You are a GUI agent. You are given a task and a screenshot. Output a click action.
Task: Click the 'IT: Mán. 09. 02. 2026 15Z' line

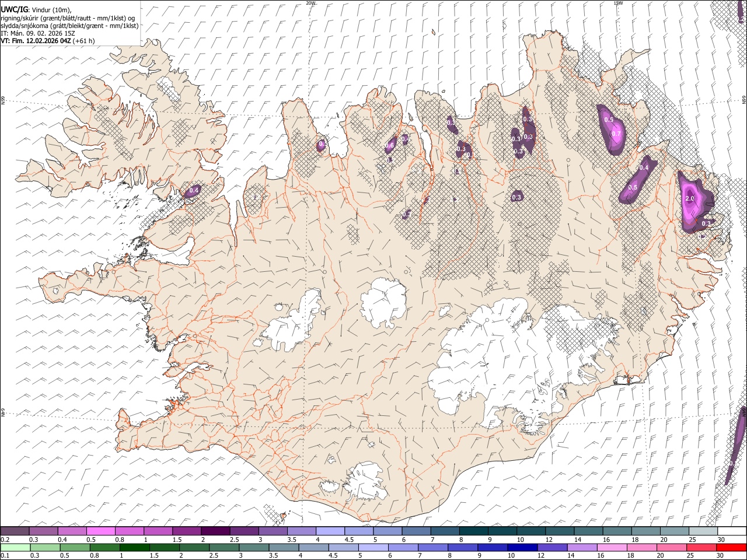pyautogui.click(x=38, y=33)
